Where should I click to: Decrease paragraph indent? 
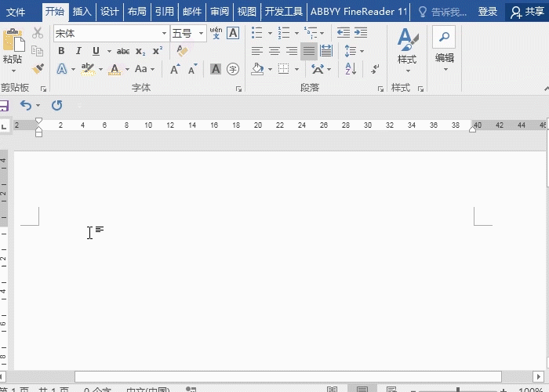click(344, 33)
